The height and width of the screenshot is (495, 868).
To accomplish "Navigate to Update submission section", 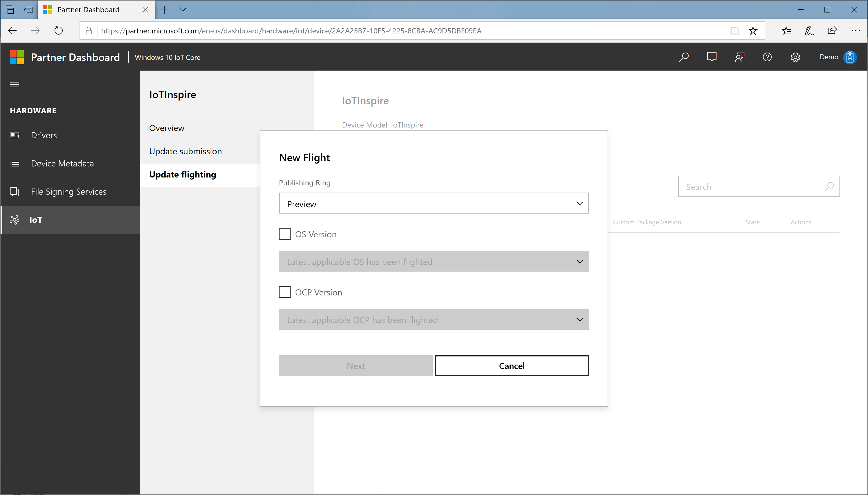I will [186, 151].
